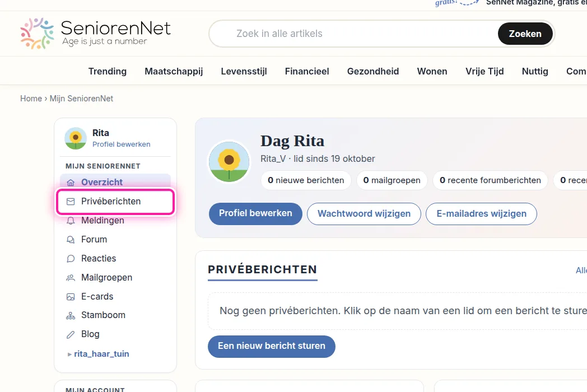Screen dimensions: 587x392
Task: Click the SeniorenNet colorful logo
Action: coord(37,34)
